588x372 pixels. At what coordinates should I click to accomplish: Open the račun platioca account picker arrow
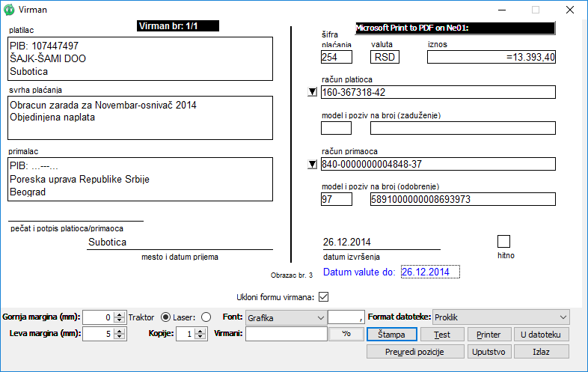click(x=313, y=93)
